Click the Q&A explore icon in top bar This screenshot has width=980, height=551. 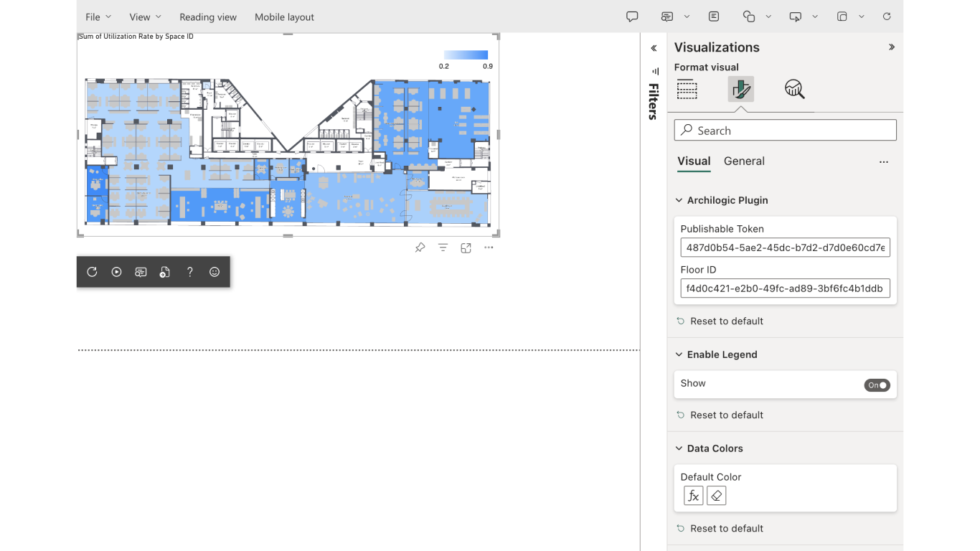coord(667,17)
